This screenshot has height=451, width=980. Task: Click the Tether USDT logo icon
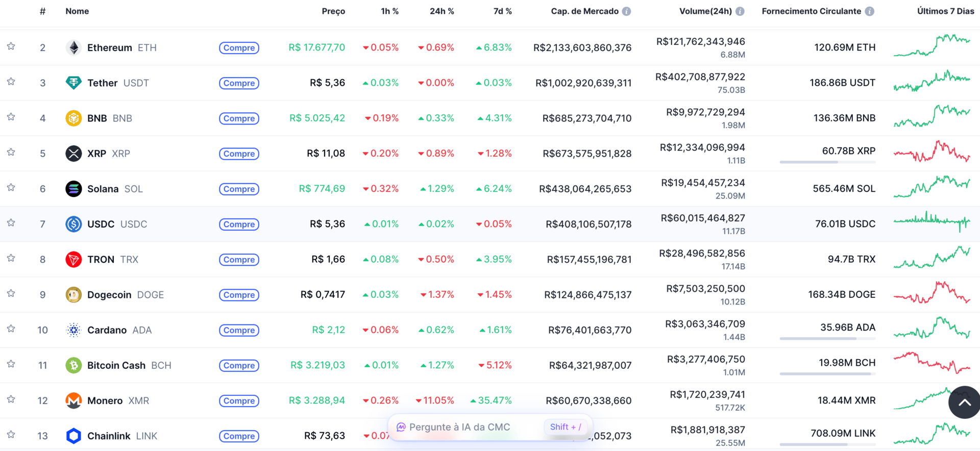pyautogui.click(x=73, y=83)
